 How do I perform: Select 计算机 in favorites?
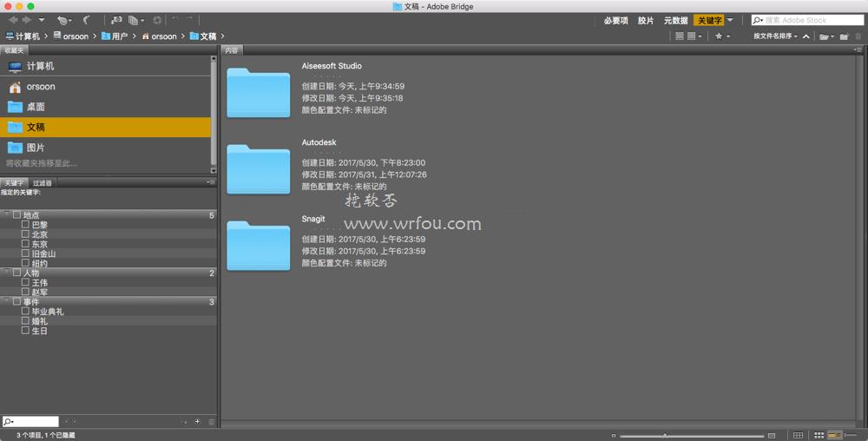point(105,66)
